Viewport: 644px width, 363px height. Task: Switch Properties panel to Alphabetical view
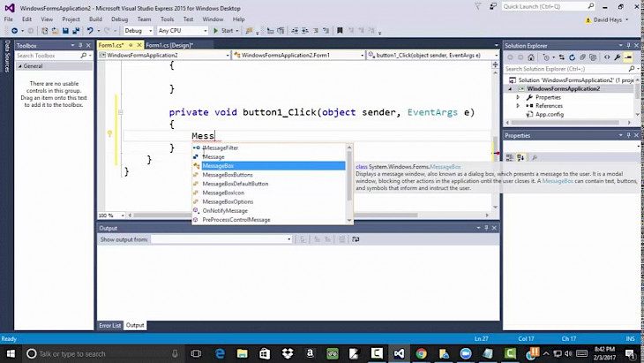pyautogui.click(x=520, y=157)
